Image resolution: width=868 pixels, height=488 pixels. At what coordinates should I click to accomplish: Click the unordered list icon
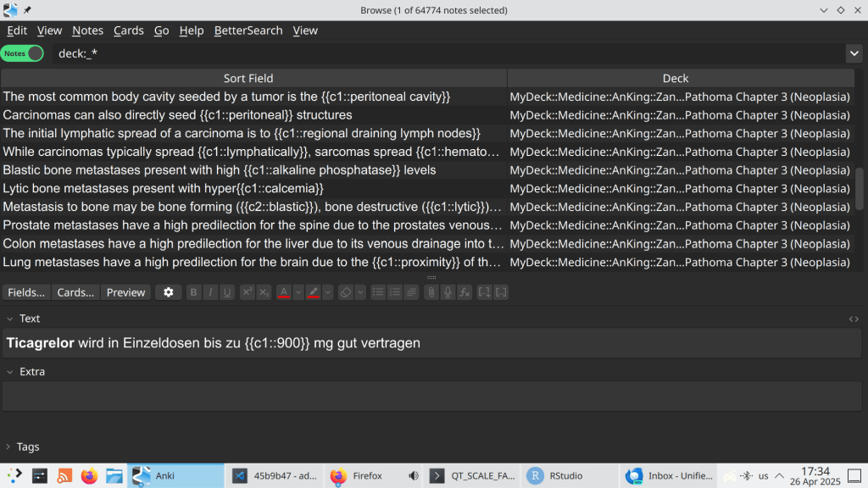point(379,292)
